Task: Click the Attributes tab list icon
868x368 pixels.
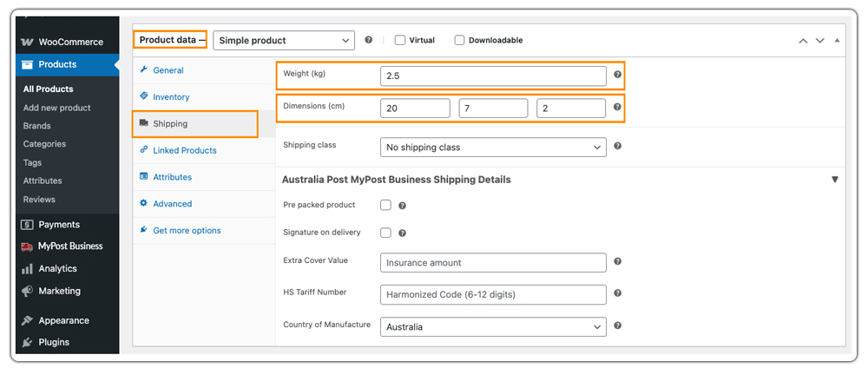Action: 144,176
